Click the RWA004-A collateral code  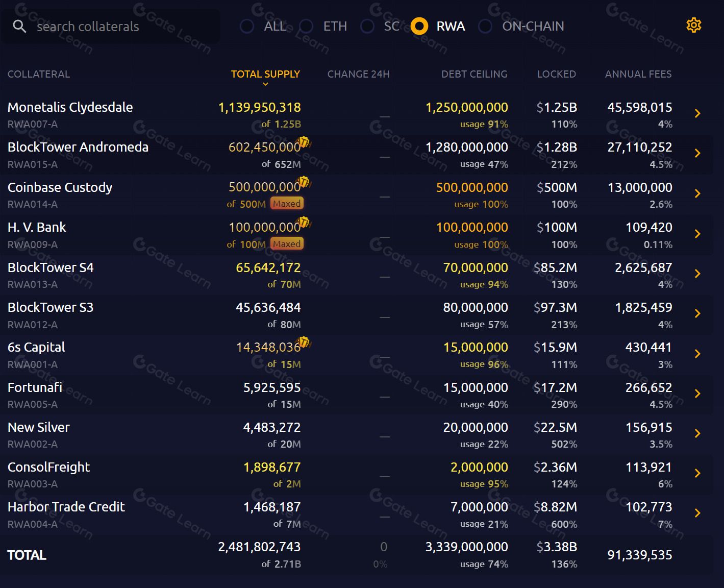33,524
